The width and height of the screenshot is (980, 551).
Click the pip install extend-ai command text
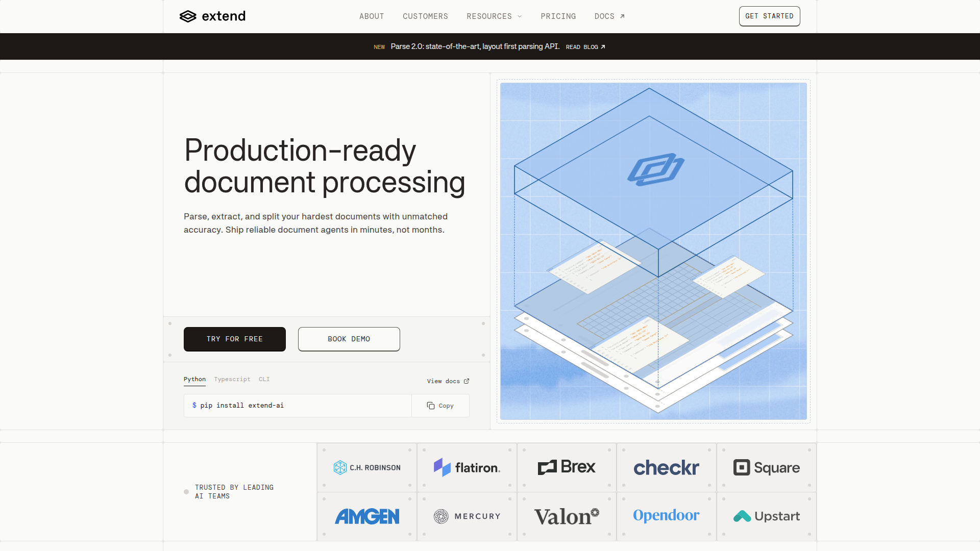coord(242,406)
